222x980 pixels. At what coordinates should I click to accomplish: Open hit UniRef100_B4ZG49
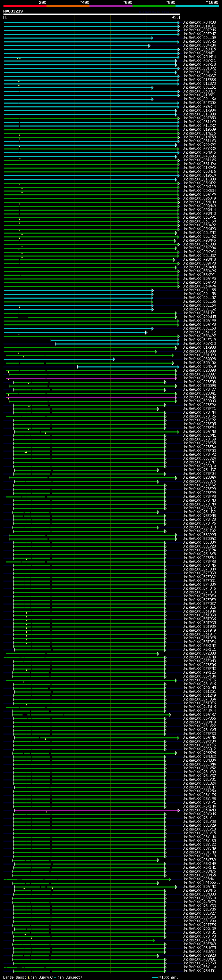[199, 340]
